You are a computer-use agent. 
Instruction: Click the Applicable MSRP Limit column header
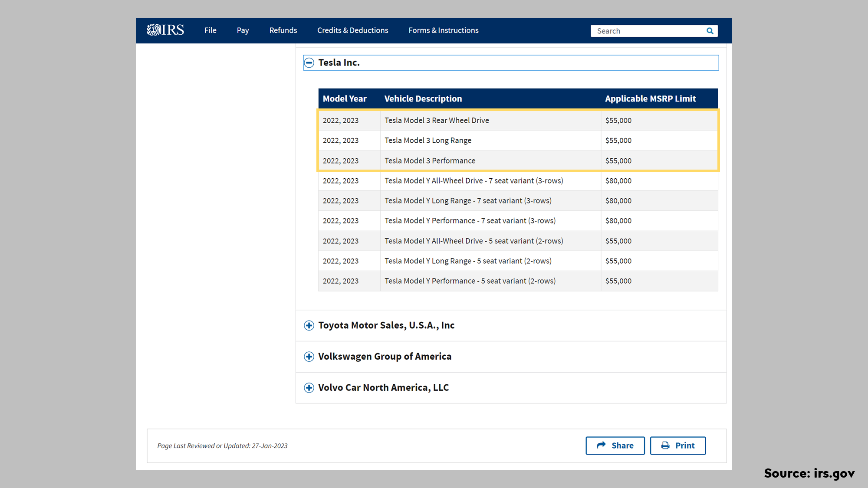click(651, 99)
